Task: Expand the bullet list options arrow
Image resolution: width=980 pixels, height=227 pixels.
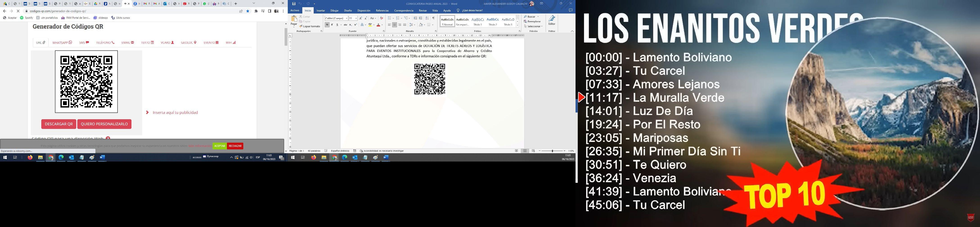Action: (x=393, y=18)
